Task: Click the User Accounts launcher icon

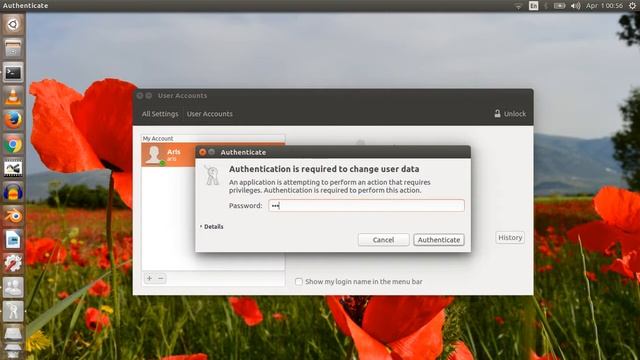Action: click(x=13, y=288)
